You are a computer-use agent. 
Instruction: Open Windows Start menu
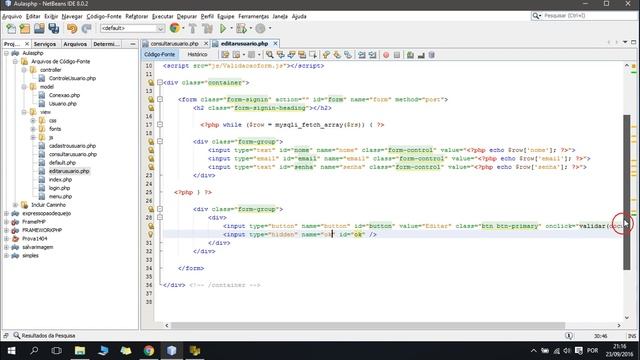coord(11,351)
